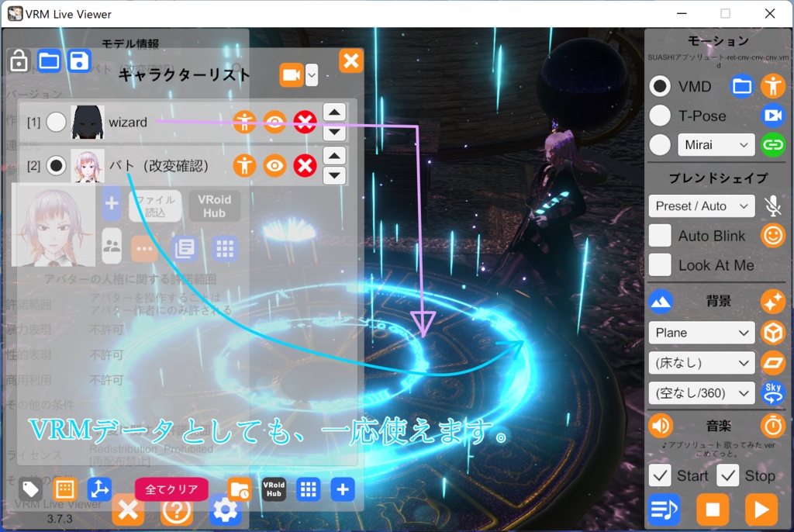Click the blue video camera icon in モーション panel
794x532 pixels.
pos(773,116)
